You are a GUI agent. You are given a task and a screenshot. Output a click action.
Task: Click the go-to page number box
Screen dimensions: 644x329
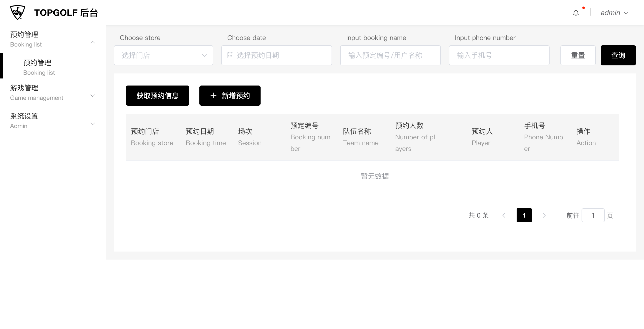(x=593, y=215)
